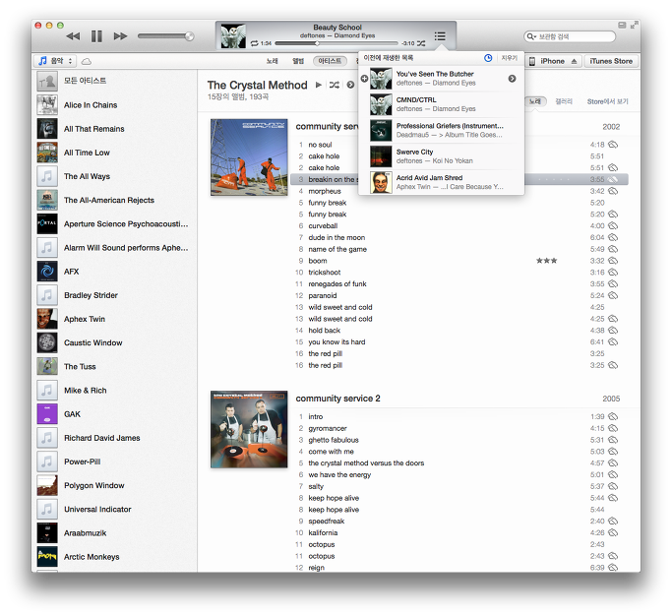Click the 보관함 검색 search field
The height and width of the screenshot is (616, 672).
tap(570, 36)
